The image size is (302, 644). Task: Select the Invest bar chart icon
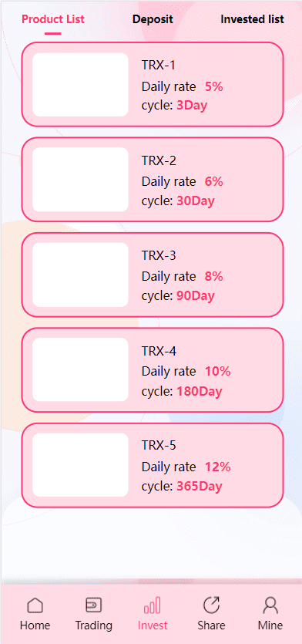pyautogui.click(x=153, y=605)
